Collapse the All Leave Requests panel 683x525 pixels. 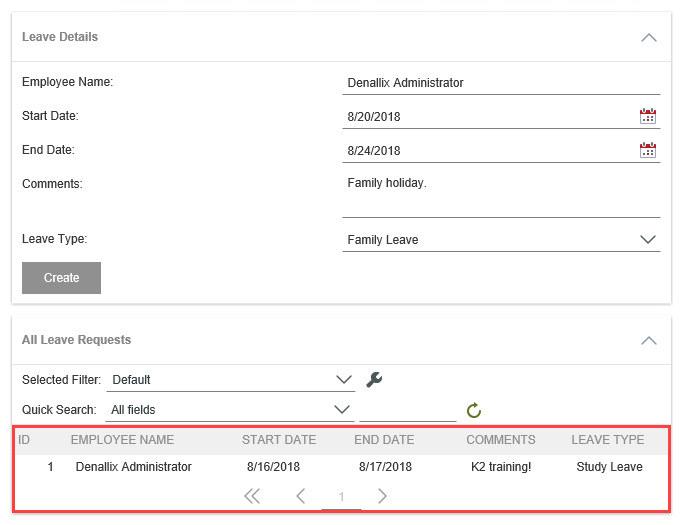pyautogui.click(x=648, y=340)
